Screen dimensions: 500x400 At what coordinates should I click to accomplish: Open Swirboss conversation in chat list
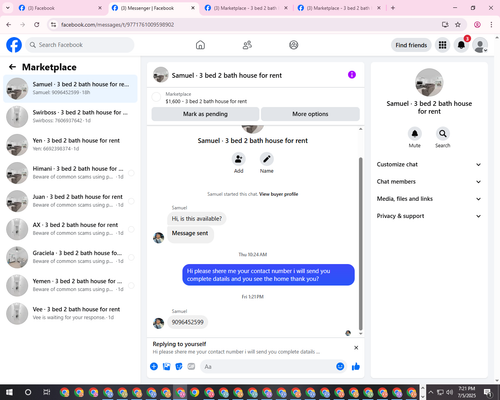pos(70,117)
